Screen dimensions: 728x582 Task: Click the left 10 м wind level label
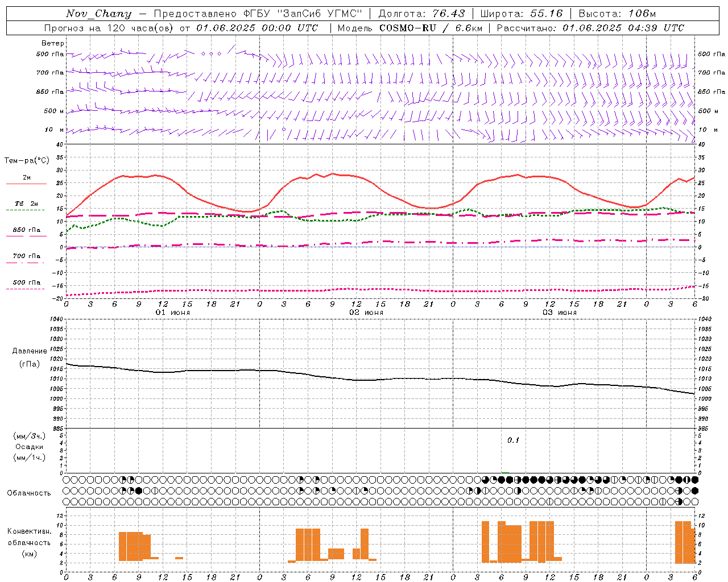click(x=55, y=130)
